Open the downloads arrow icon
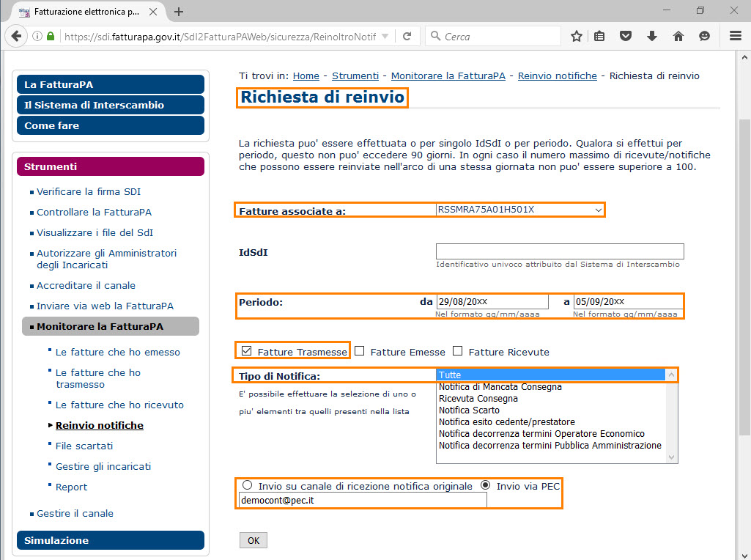The height and width of the screenshot is (560, 751). [x=652, y=36]
